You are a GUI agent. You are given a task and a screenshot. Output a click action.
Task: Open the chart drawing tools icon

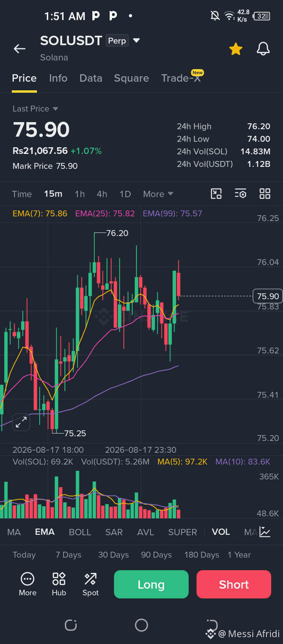click(x=216, y=194)
